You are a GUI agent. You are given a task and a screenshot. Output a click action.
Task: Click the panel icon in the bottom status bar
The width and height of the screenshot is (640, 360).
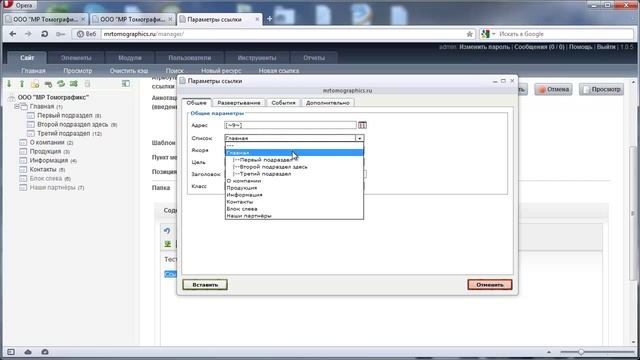click(x=11, y=352)
